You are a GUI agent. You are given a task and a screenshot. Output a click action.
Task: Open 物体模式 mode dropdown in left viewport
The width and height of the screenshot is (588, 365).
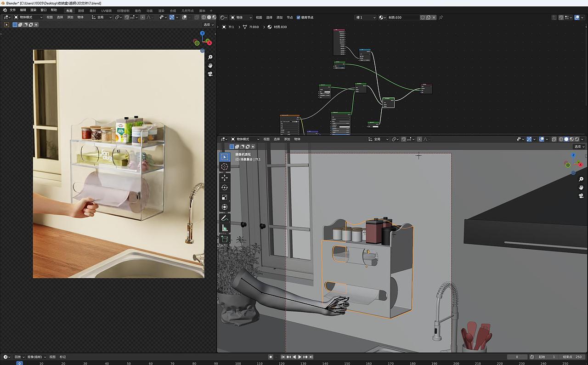pyautogui.click(x=28, y=17)
